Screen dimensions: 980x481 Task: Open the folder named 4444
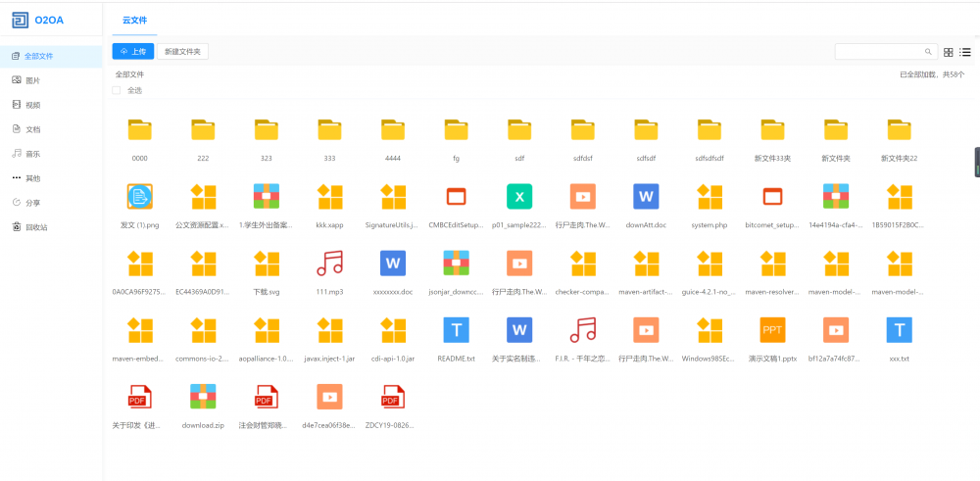pos(393,129)
